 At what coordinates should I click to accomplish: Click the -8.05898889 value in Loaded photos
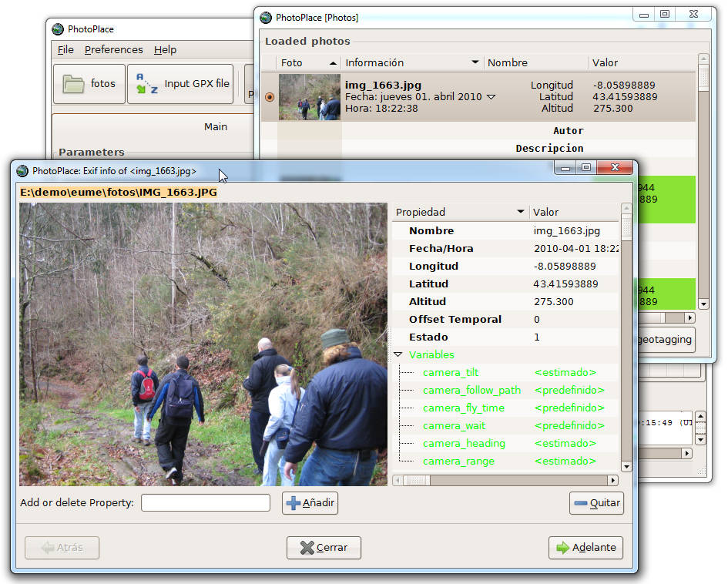[624, 86]
